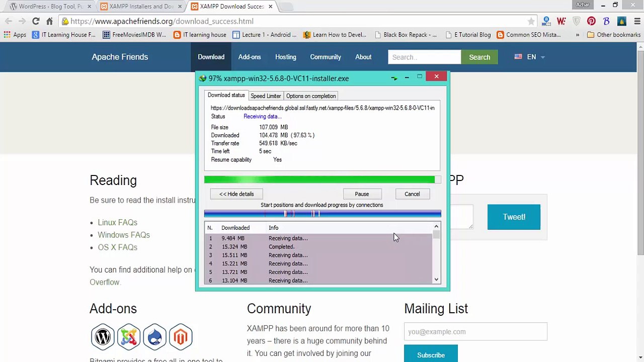
Task: Click the green download progress bar
Action: coord(322,179)
